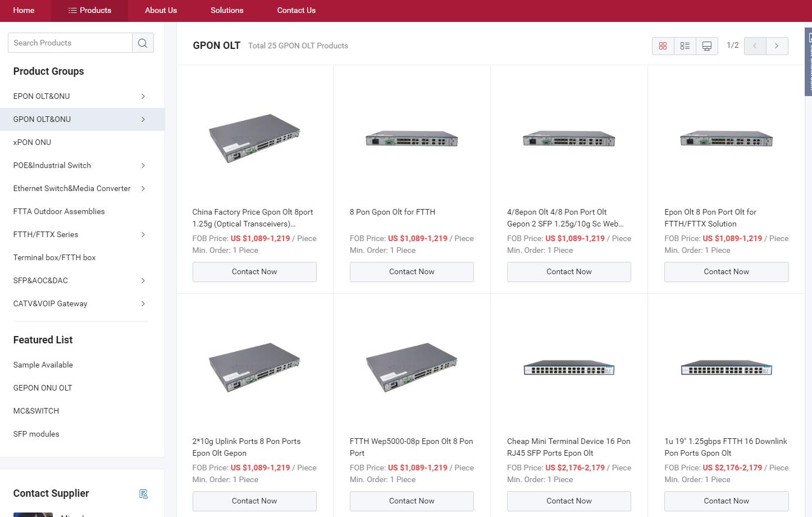Select the xPON ONU product group
This screenshot has width=812, height=517.
point(32,142)
